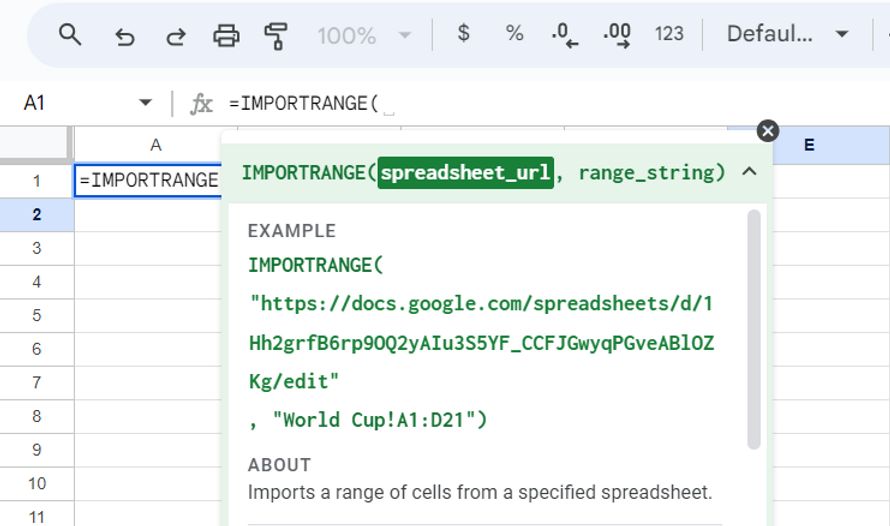Select column E header

tap(808, 145)
